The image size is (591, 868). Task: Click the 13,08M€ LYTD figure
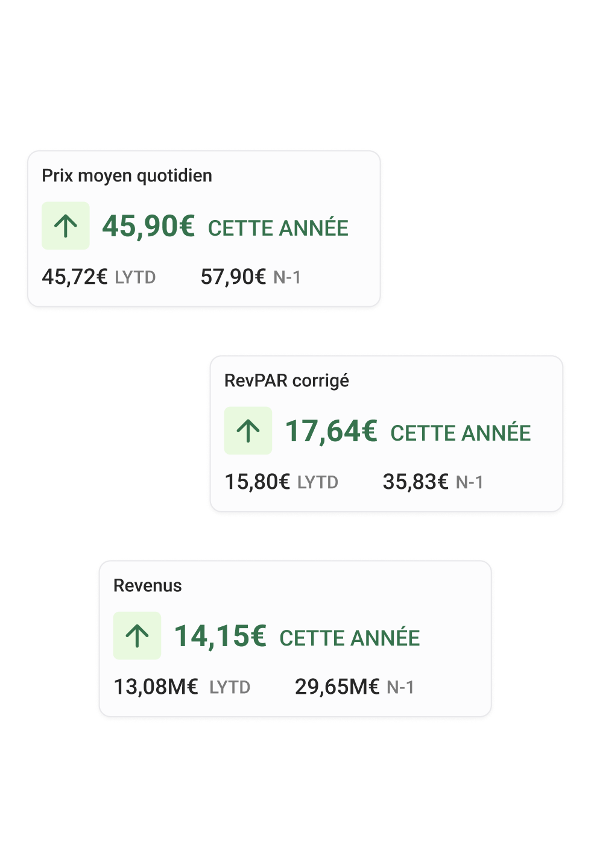[156, 687]
